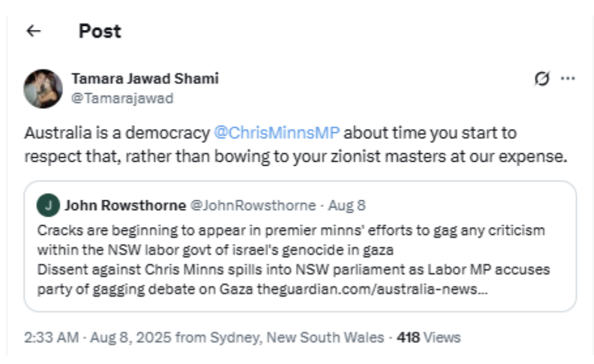Open the Grok slashed-circle icon
The width and height of the screenshot is (594, 364).
click(x=541, y=79)
